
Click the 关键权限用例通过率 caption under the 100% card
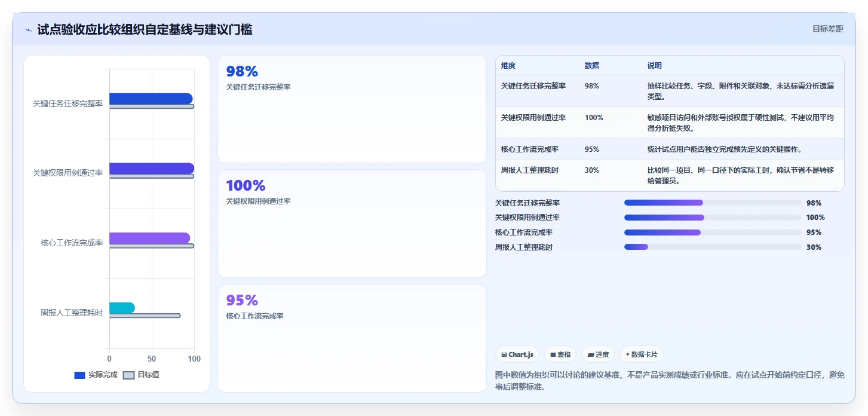pos(258,201)
